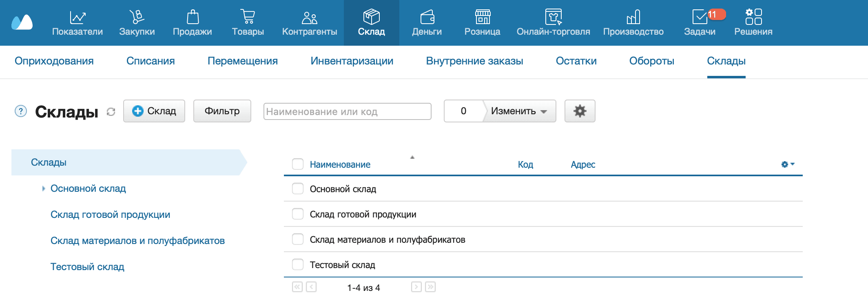Open the Склад section

coord(372,23)
